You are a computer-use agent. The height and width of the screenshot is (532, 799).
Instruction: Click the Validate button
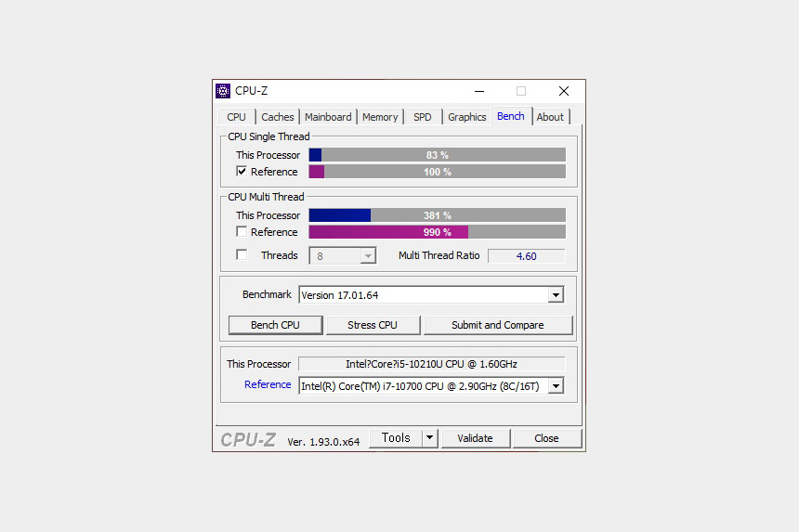[475, 438]
